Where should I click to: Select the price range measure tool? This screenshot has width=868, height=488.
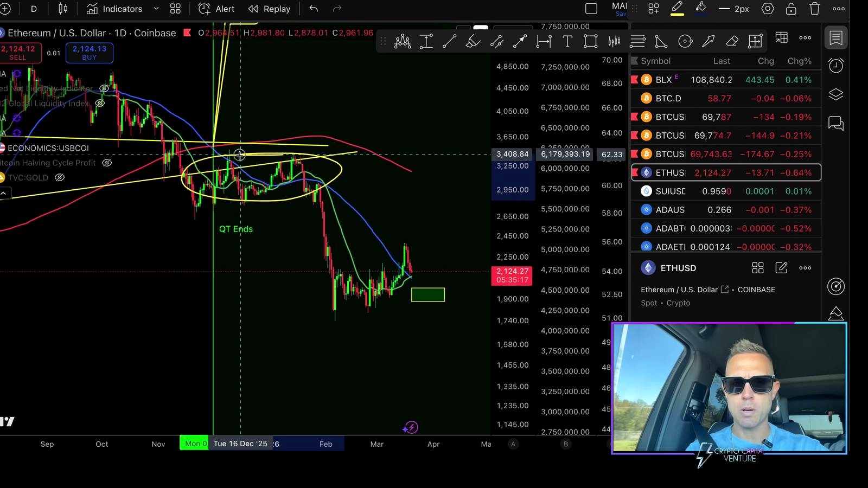coord(426,41)
